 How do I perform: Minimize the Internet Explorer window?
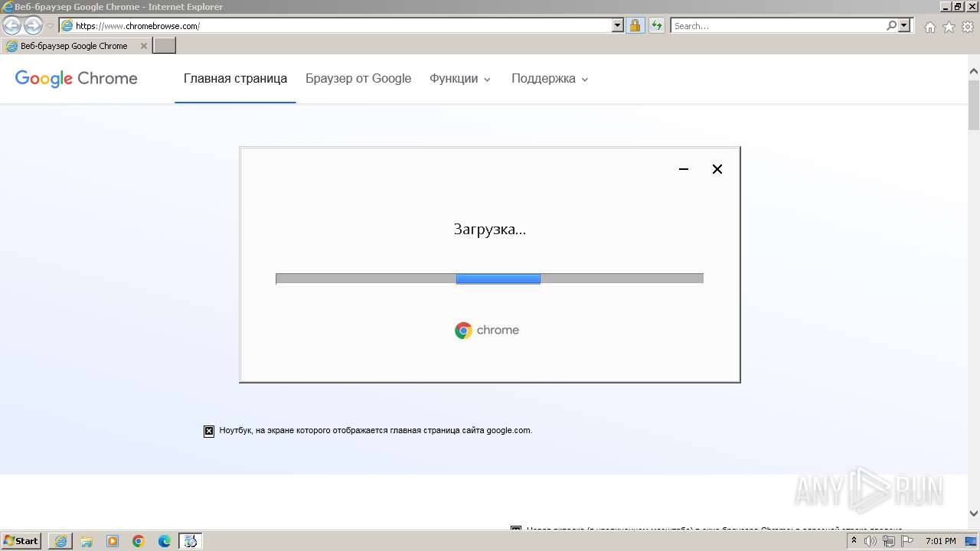point(946,6)
